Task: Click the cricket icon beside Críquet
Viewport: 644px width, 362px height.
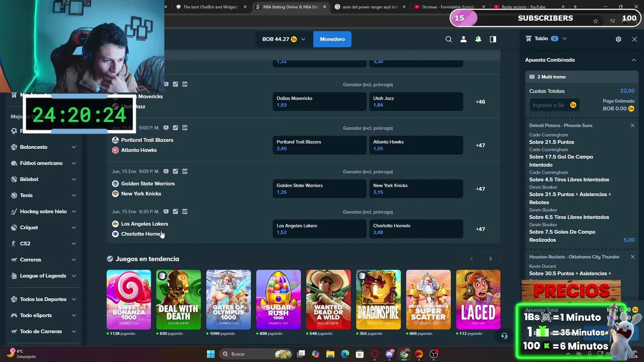Action: coord(14,227)
